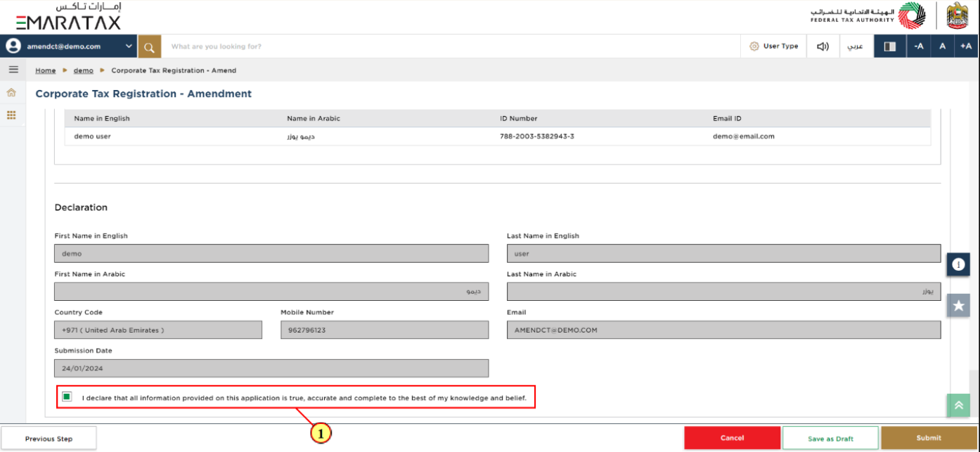
Task: Toggle the high contrast mode icon
Action: [x=890, y=46]
